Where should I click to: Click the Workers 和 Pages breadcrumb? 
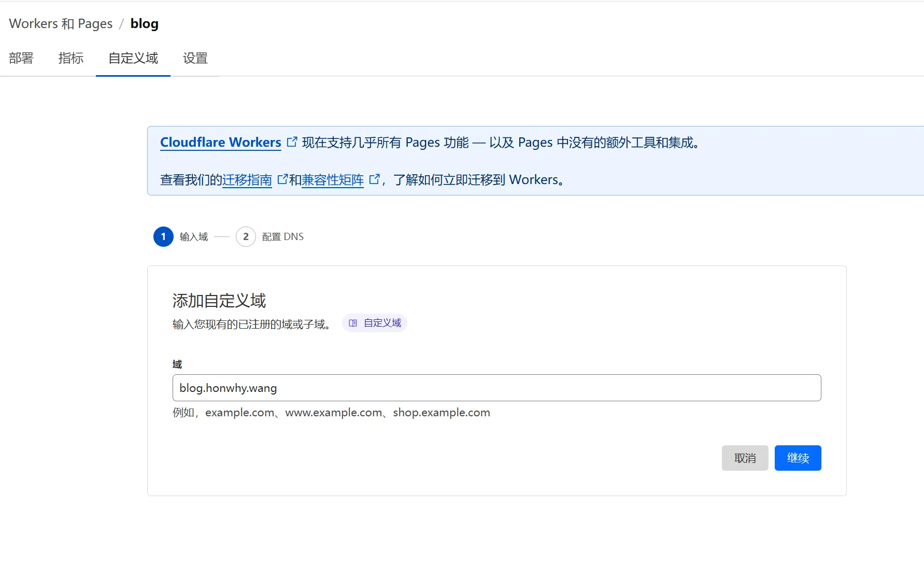61,24
